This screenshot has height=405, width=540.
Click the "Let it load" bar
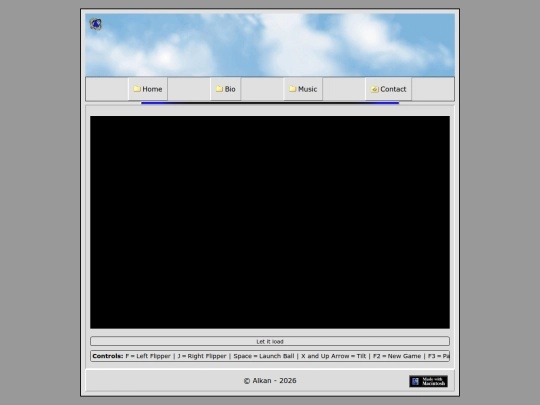coord(270,341)
